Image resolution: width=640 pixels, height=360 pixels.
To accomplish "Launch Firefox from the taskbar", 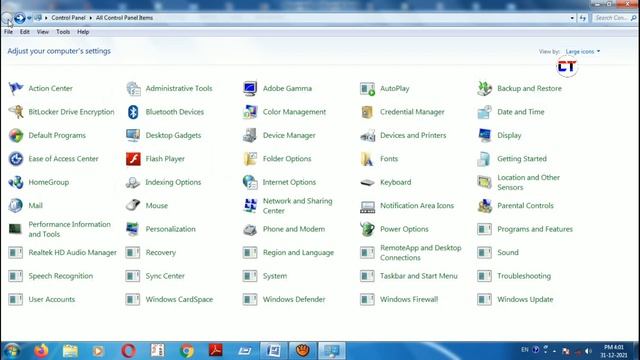I will (x=41, y=351).
